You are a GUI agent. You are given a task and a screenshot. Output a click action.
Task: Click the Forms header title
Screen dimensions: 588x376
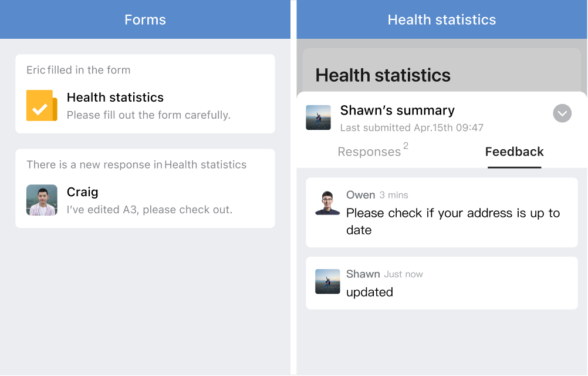coord(145,19)
